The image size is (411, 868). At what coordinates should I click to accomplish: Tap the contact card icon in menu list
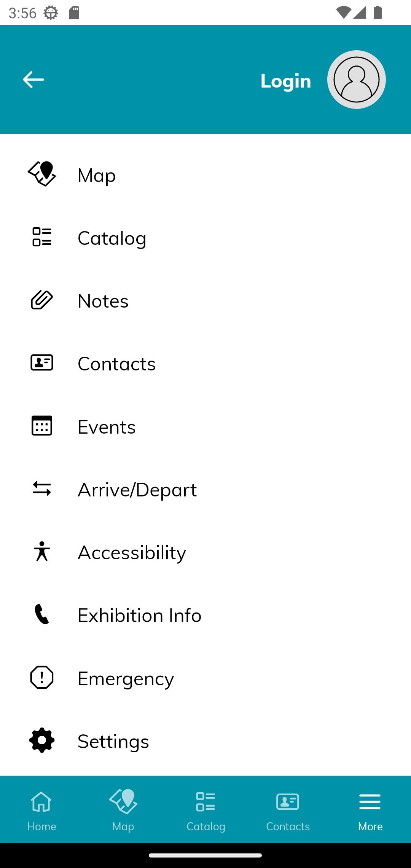[x=42, y=363]
